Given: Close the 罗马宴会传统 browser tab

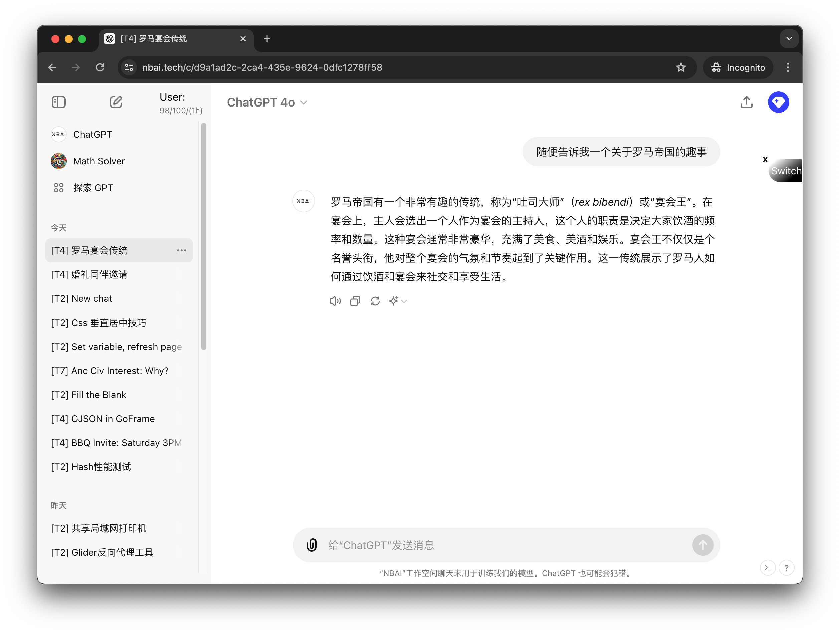Looking at the screenshot, I should click(243, 39).
